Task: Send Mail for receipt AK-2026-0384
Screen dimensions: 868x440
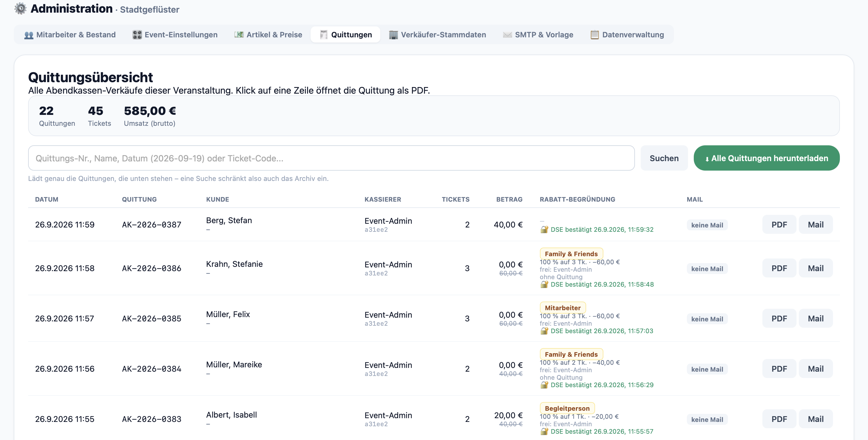Action: click(815, 368)
